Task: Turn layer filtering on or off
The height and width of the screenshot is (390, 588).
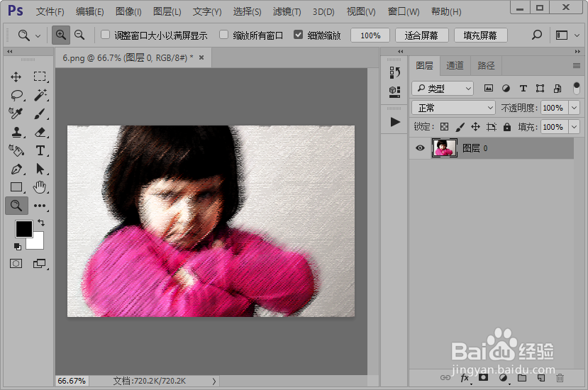Action: point(577,88)
